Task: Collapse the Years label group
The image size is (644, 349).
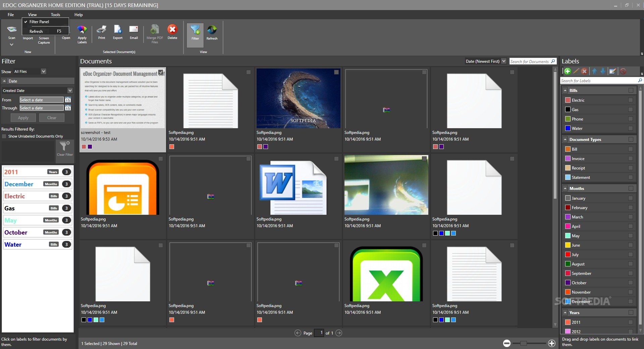Action: (x=565, y=312)
